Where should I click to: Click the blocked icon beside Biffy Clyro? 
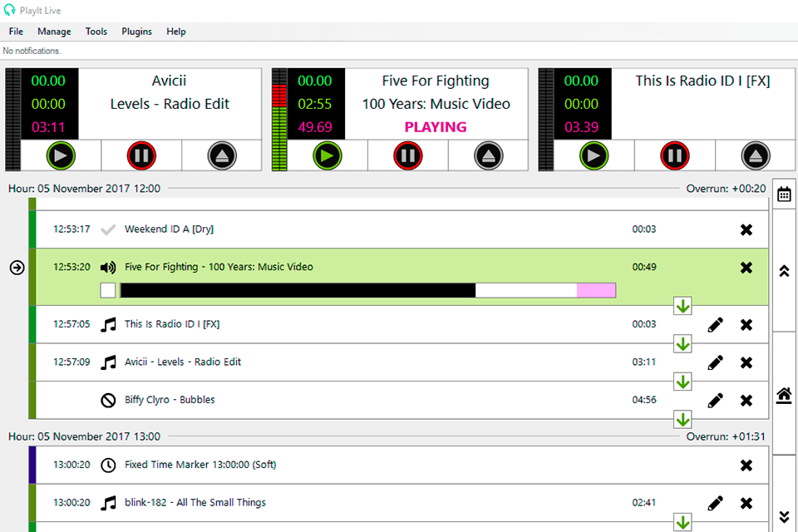click(x=108, y=401)
